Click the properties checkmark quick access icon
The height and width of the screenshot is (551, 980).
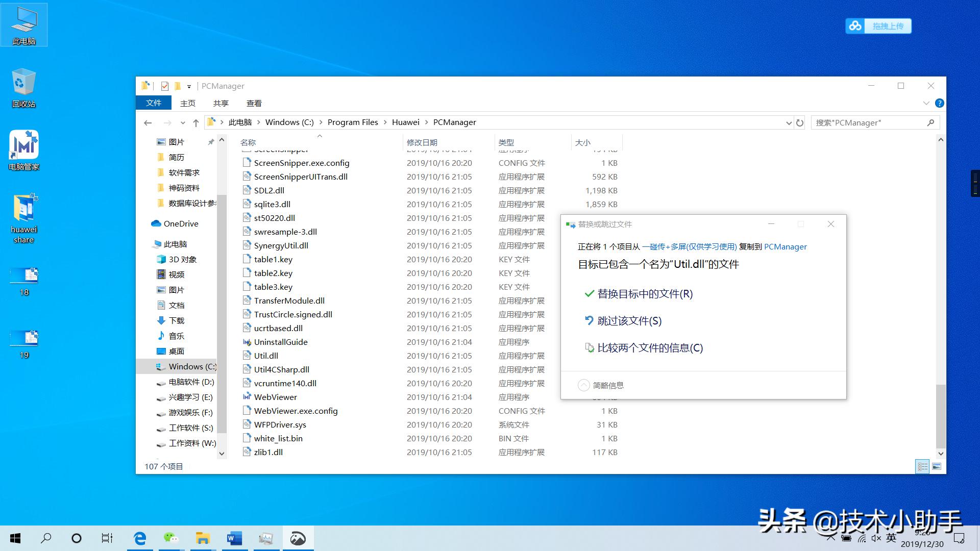pos(164,86)
